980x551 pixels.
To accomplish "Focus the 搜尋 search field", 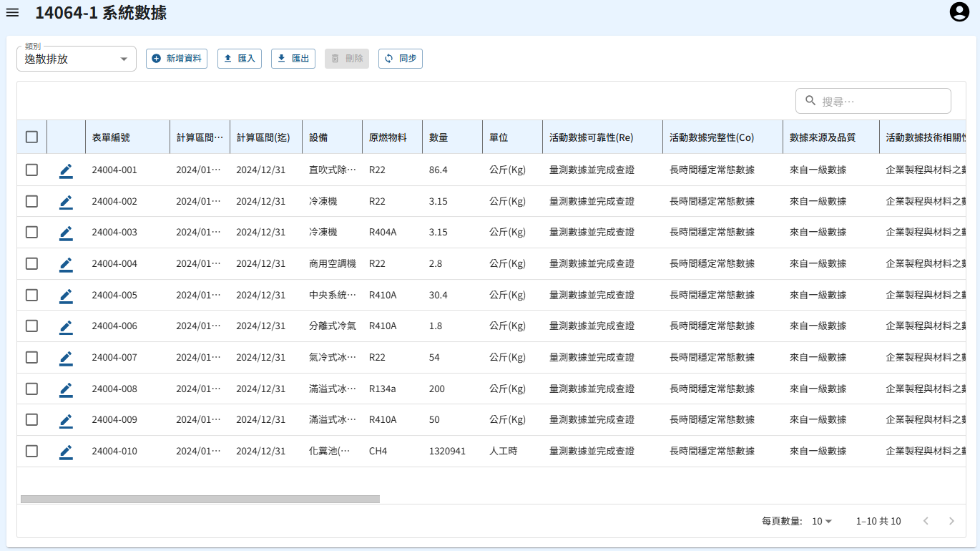I will click(x=873, y=101).
